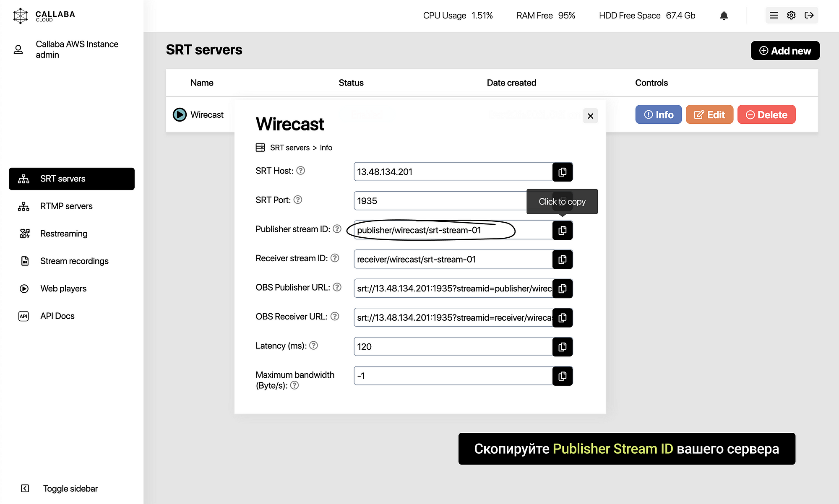Image resolution: width=839 pixels, height=504 pixels.
Task: Click the CPU Usage indicator
Action: (x=458, y=16)
